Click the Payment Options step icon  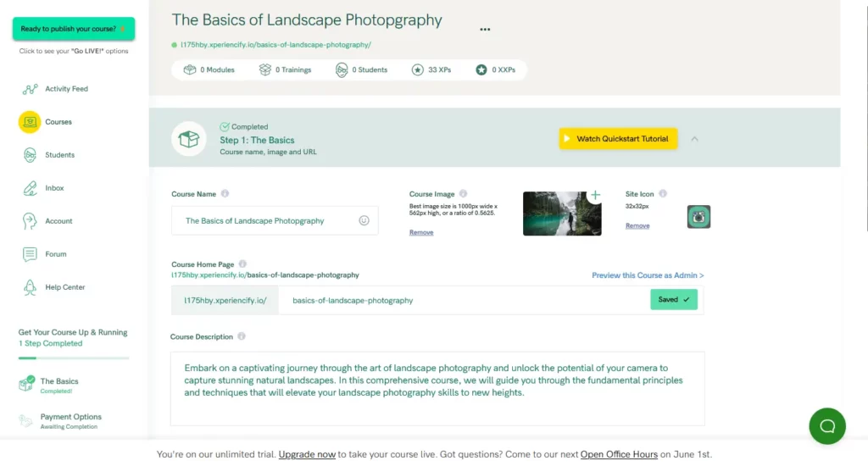(25, 420)
